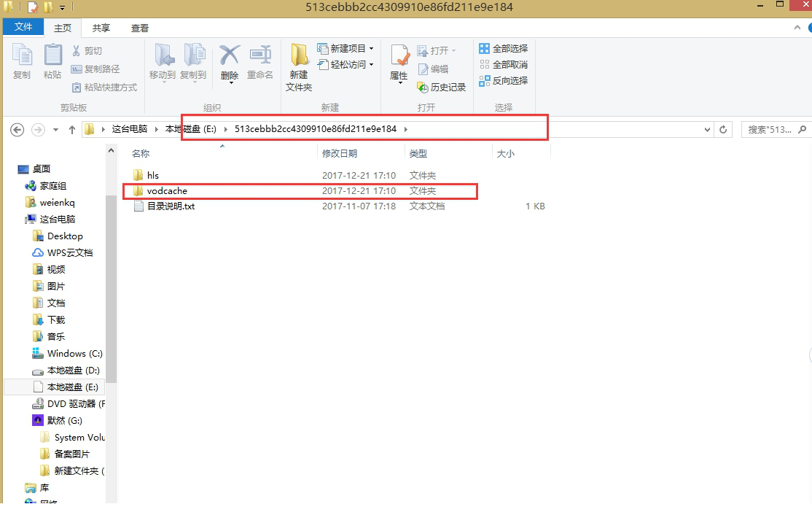Image resolution: width=812 pixels, height=523 pixels.
Task: Open the File (文件) menu
Action: pos(23,27)
